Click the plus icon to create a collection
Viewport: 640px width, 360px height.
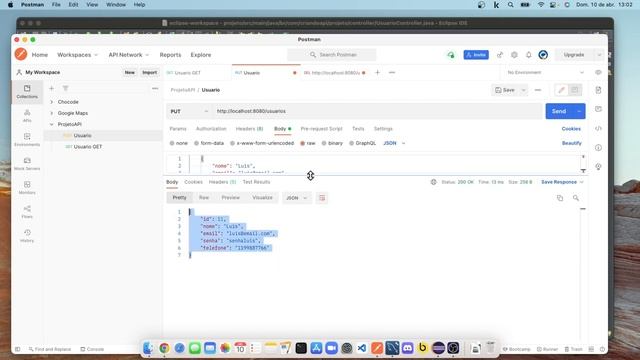pyautogui.click(x=51, y=89)
